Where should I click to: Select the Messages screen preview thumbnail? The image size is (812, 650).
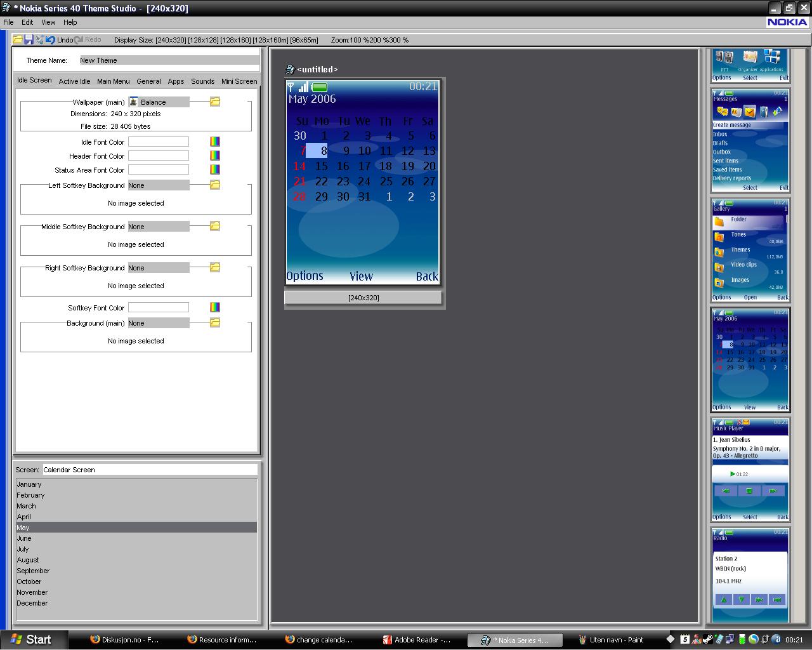[750, 140]
